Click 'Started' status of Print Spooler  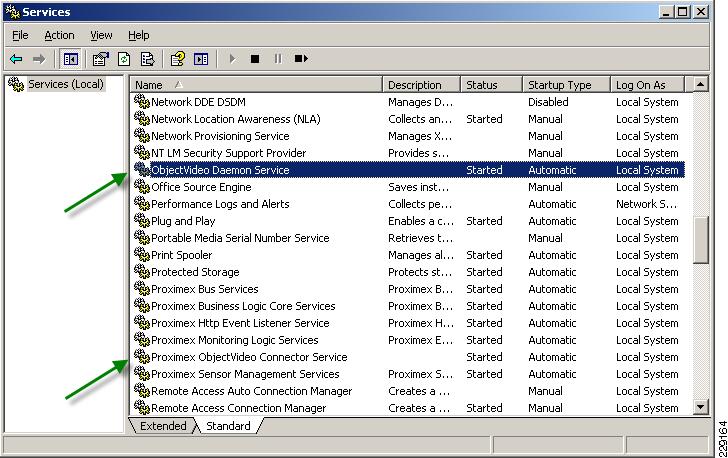pos(484,255)
